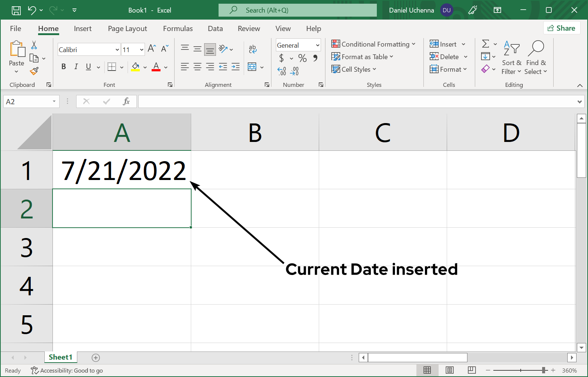
Task: Click the zoom slider handle
Action: 544,370
